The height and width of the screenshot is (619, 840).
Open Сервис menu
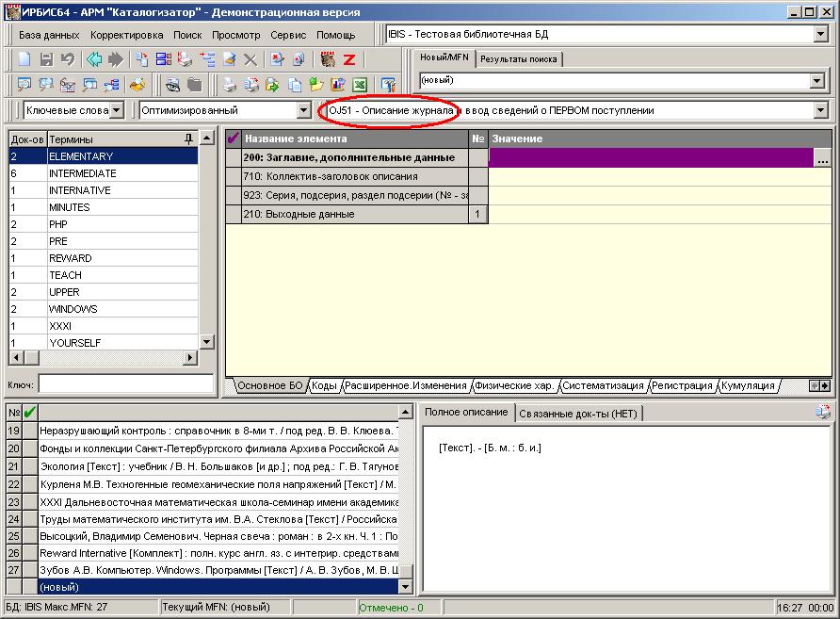288,35
